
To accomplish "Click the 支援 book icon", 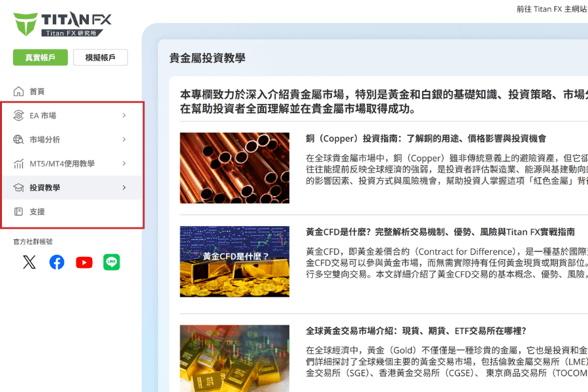I will 18,212.
